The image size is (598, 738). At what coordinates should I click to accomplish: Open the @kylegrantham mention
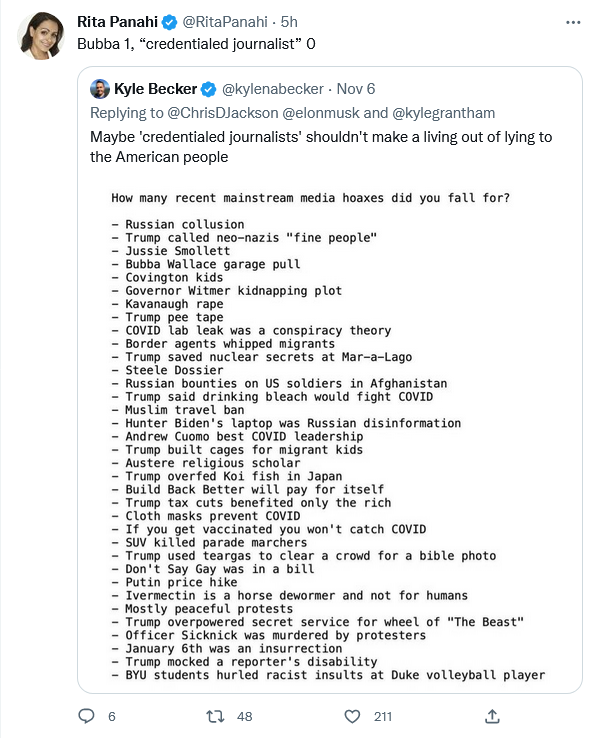pos(443,113)
